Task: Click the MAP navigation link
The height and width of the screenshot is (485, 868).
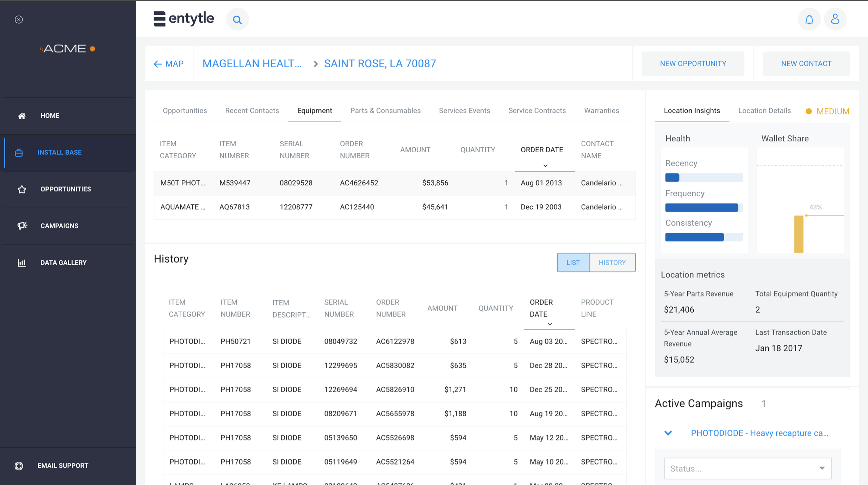Action: pos(169,63)
